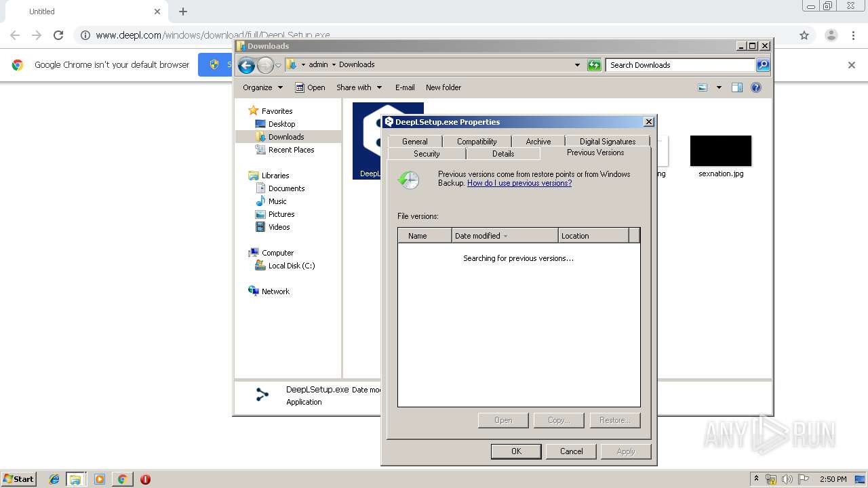
Task: Reload the Chrome page
Action: tap(58, 35)
